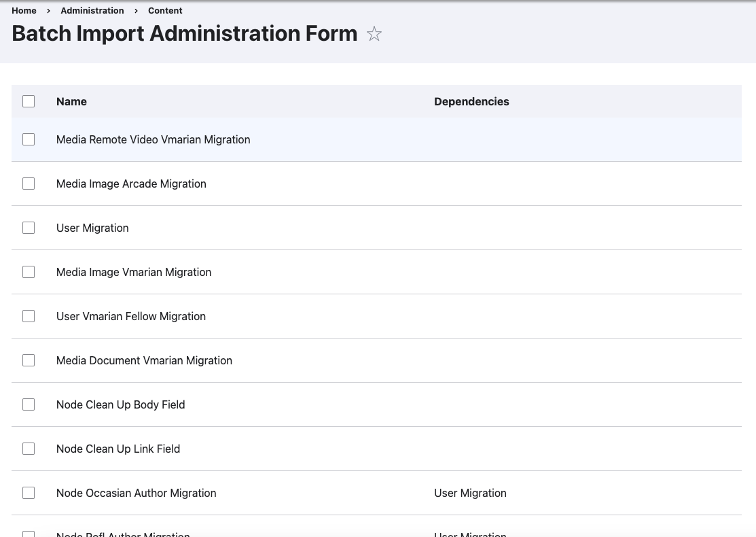The height and width of the screenshot is (537, 756).
Task: Check the Node Clean Up Link Field checkbox
Action: [x=29, y=449]
